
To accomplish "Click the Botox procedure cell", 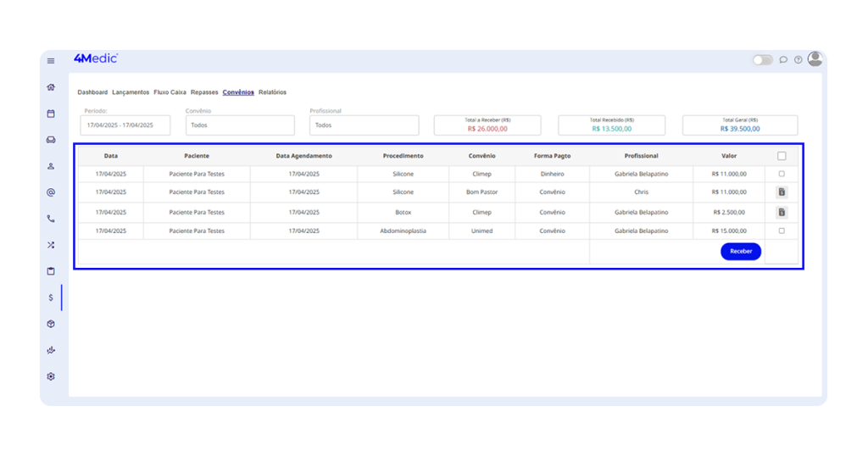I will [x=403, y=212].
